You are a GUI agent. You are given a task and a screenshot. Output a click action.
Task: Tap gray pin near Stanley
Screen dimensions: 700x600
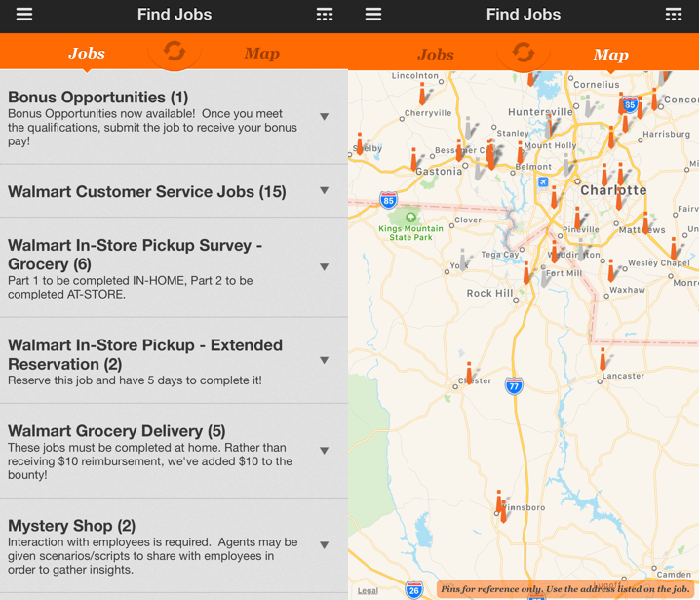tap(470, 128)
